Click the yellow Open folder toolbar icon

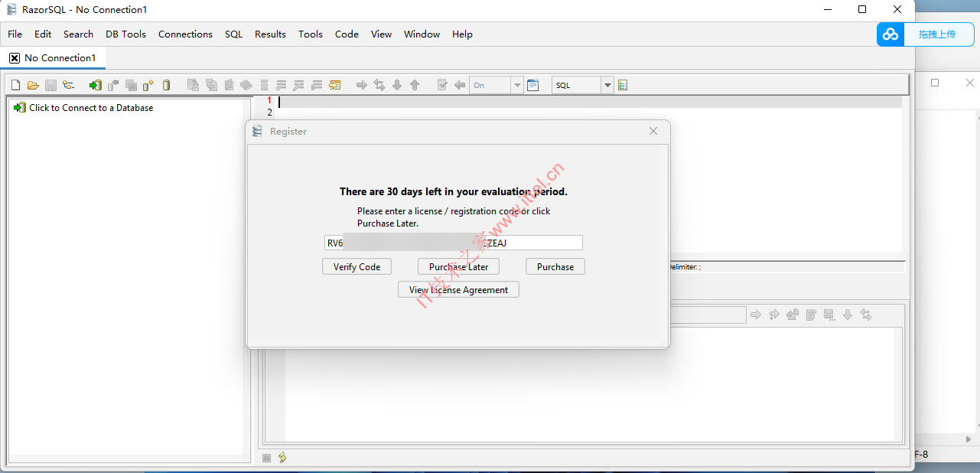pos(33,85)
